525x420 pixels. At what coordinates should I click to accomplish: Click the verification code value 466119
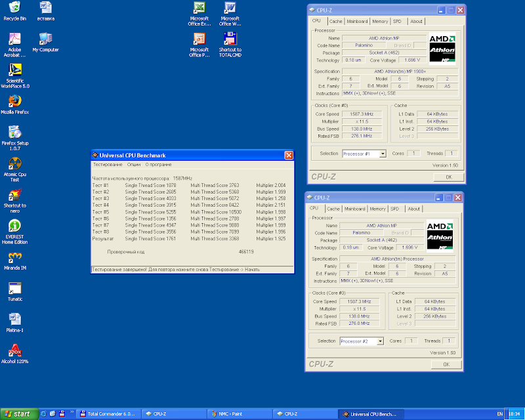point(246,252)
